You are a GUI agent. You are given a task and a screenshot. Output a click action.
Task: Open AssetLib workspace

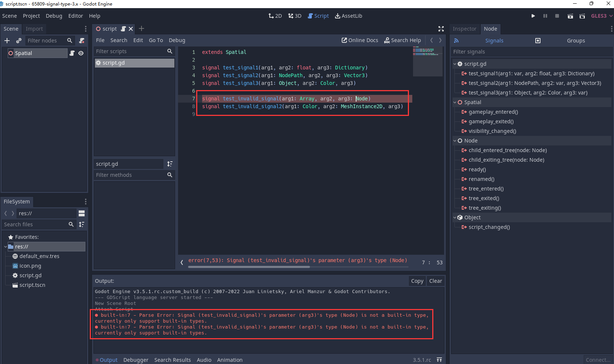tap(348, 16)
